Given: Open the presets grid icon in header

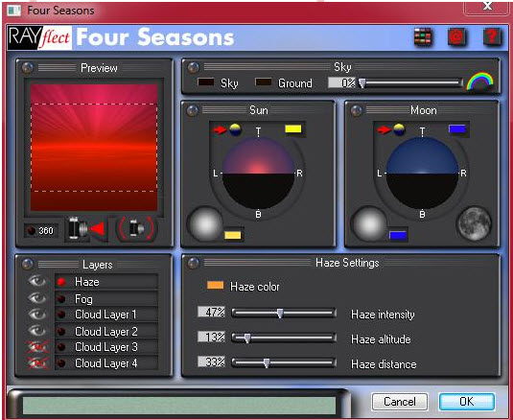Looking at the screenshot, I should tap(423, 37).
